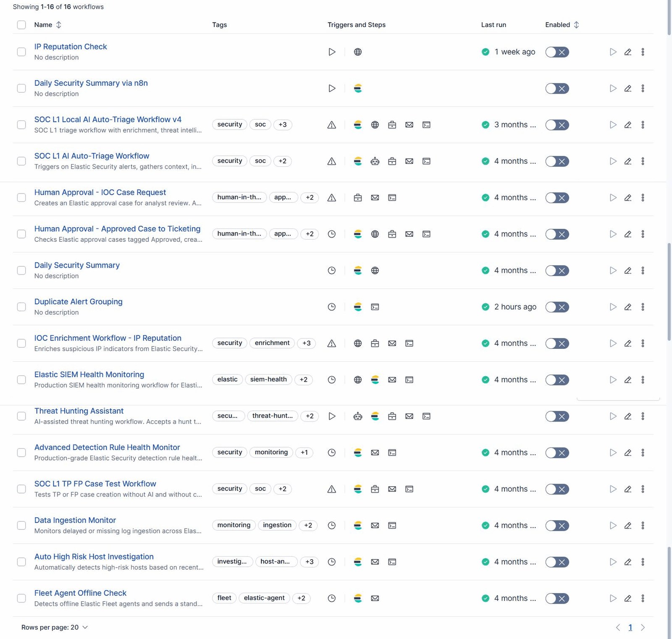Click the globe HTTP step icon in IP Reputation Check row
This screenshot has width=672, height=639.
(x=358, y=52)
